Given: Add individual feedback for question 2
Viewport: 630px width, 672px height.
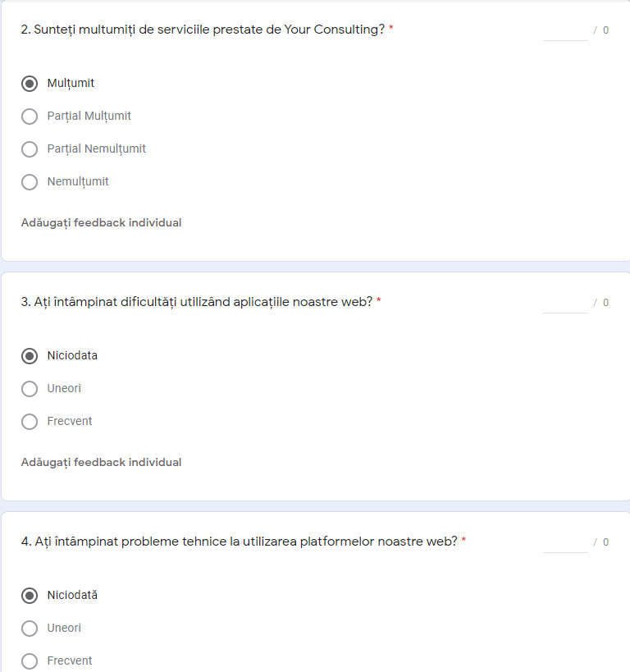Looking at the screenshot, I should (x=101, y=222).
